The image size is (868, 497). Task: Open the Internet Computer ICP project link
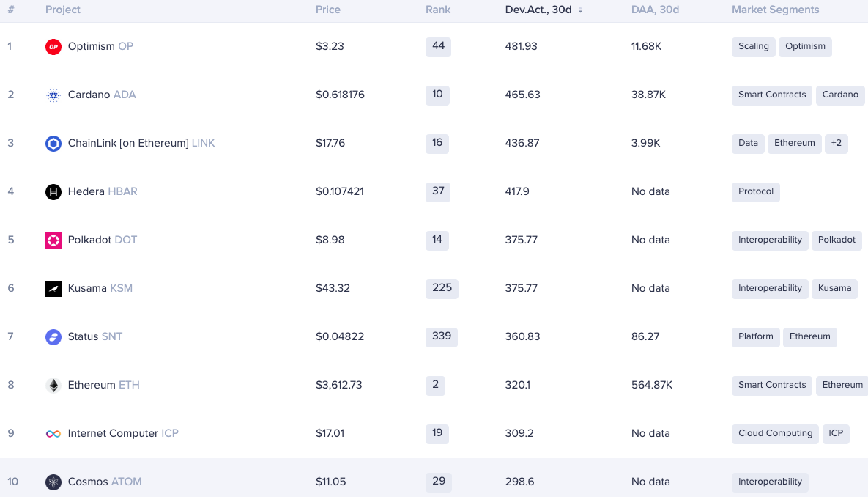123,433
